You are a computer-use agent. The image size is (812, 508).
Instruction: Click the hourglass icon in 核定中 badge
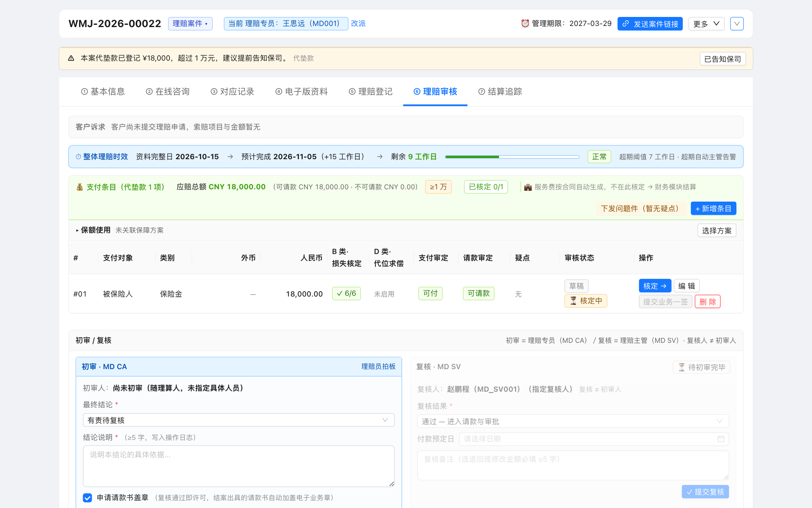573,301
